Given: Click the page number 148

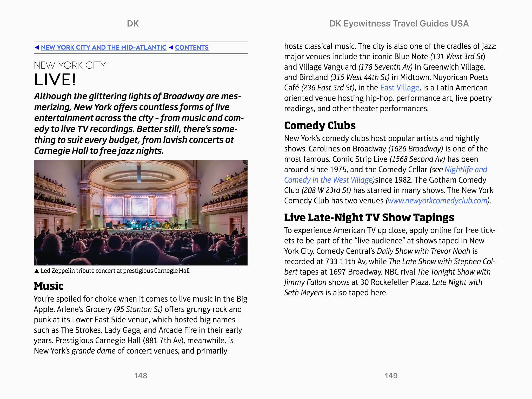Looking at the screenshot, I should pos(141,376).
